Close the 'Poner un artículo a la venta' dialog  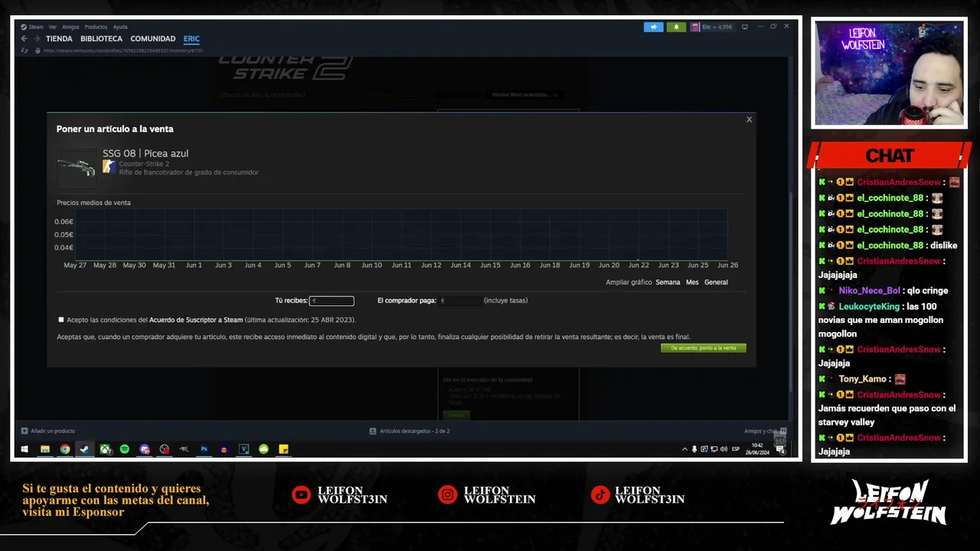pos(749,119)
